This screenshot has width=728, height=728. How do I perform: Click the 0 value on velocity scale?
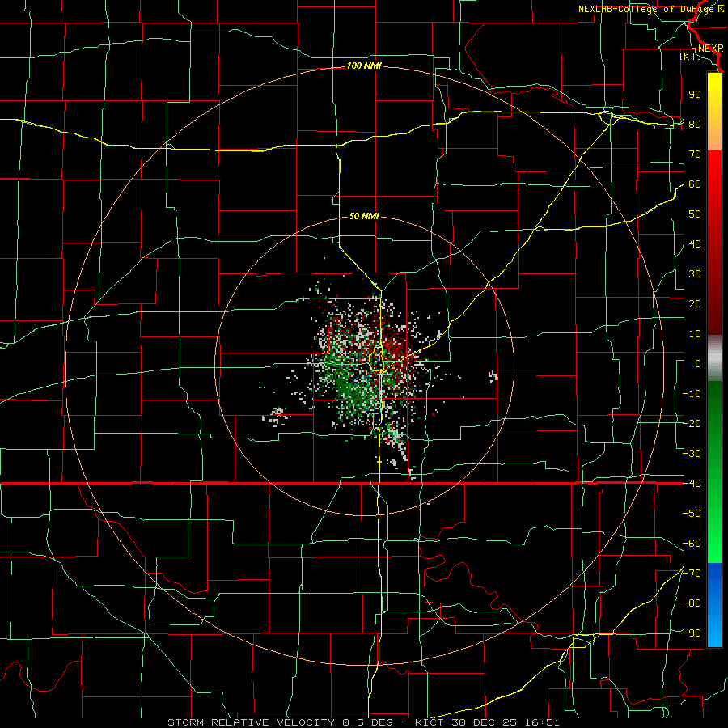click(x=698, y=364)
